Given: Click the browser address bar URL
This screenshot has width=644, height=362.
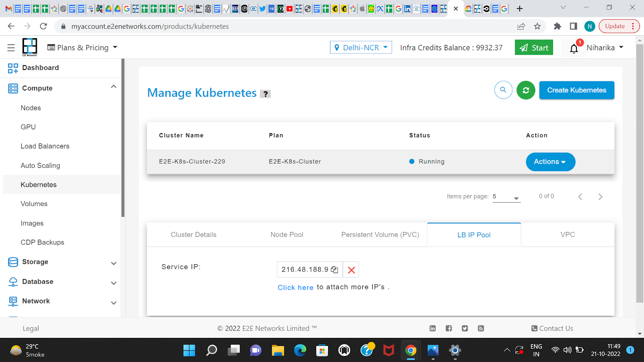Looking at the screenshot, I should (150, 26).
